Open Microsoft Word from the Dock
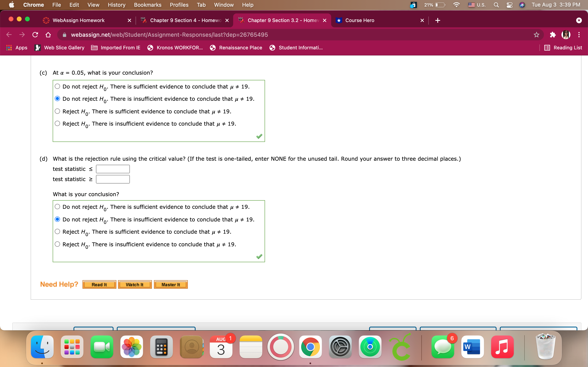 [x=472, y=347]
